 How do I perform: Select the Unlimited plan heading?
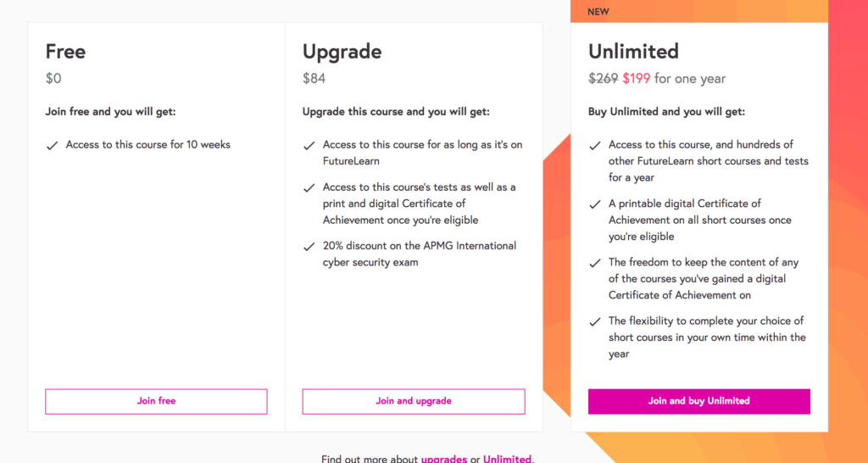coord(633,52)
